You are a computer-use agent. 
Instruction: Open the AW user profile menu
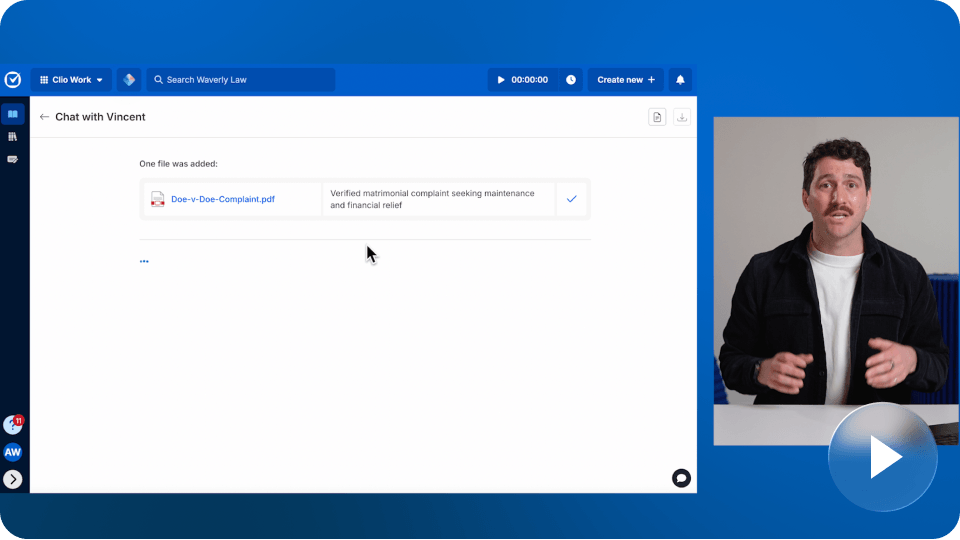click(13, 452)
